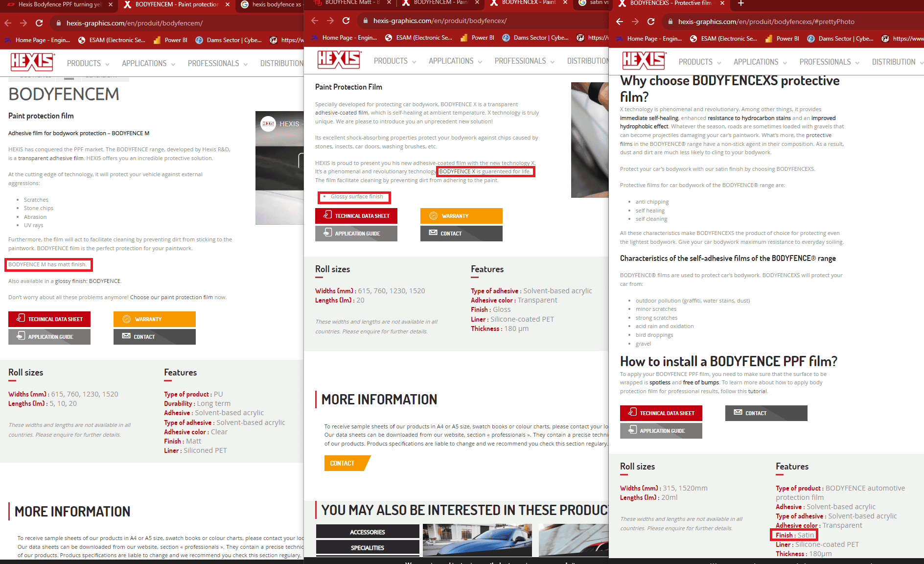Expand the PRODUCTS menu on the BODYFENCEM page
Image resolution: width=924 pixels, height=564 pixels.
88,64
